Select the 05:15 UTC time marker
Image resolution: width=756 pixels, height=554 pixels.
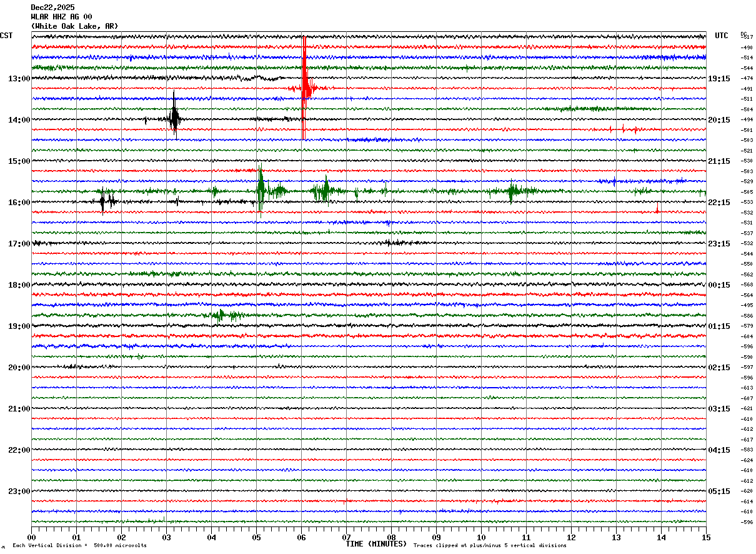point(719,491)
